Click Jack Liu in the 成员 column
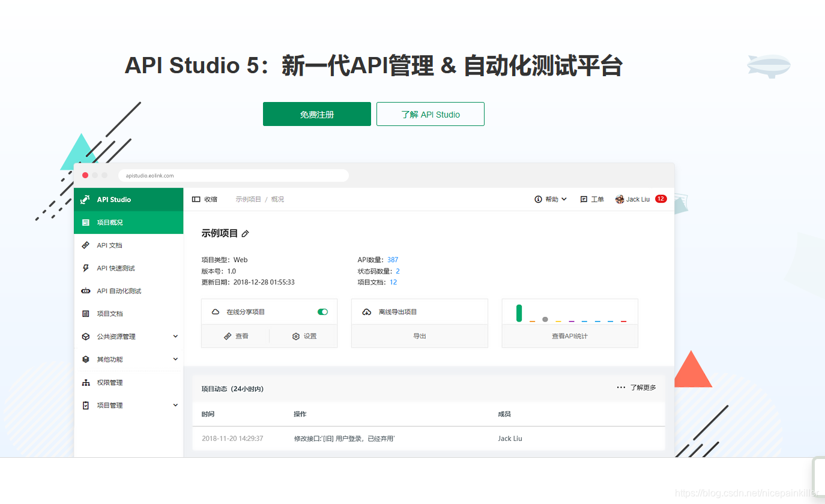825x504 pixels. [x=510, y=439]
